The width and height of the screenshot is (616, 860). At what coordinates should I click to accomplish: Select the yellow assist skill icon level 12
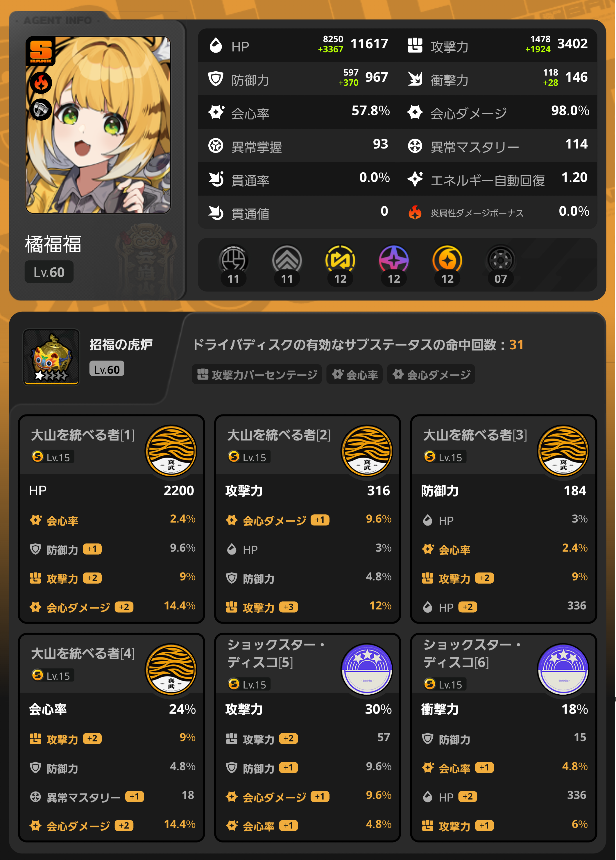[341, 261]
